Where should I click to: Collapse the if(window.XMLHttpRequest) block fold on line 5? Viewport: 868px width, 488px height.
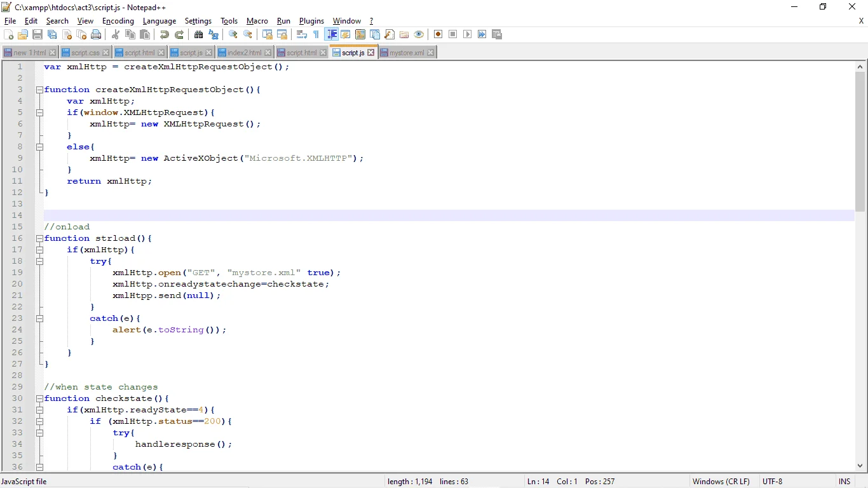[x=39, y=112]
